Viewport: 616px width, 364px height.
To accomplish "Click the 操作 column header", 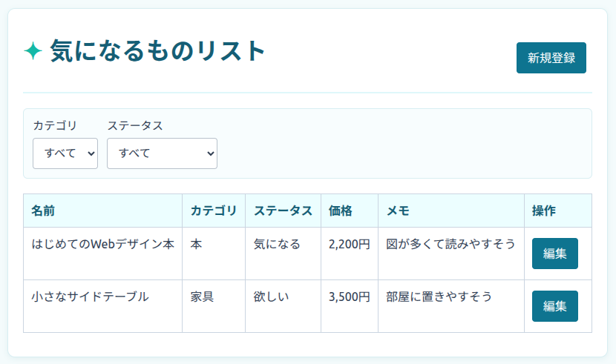I will 558,211.
